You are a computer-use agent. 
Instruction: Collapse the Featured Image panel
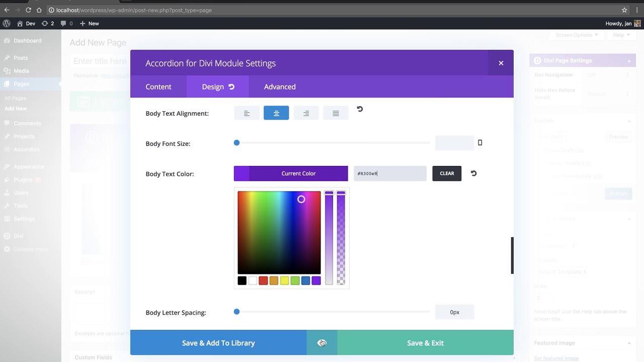(x=629, y=343)
